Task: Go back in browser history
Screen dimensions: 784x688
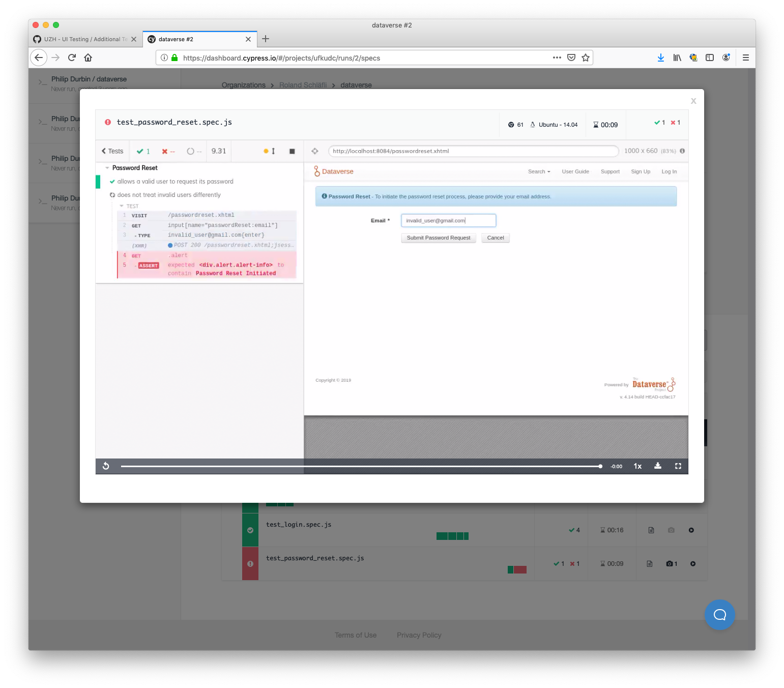Action: click(x=39, y=58)
